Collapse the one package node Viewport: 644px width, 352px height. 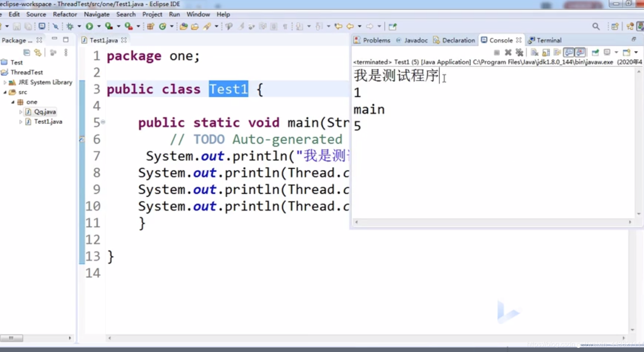(13, 102)
